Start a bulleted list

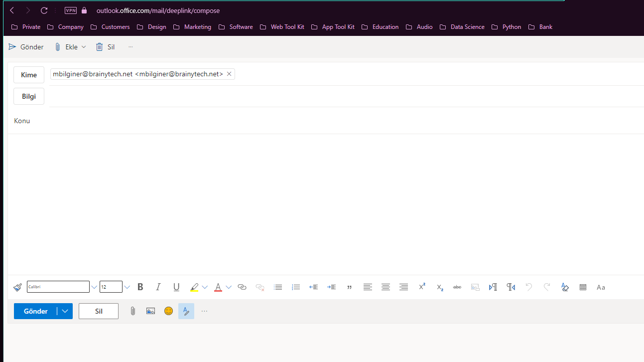click(278, 287)
